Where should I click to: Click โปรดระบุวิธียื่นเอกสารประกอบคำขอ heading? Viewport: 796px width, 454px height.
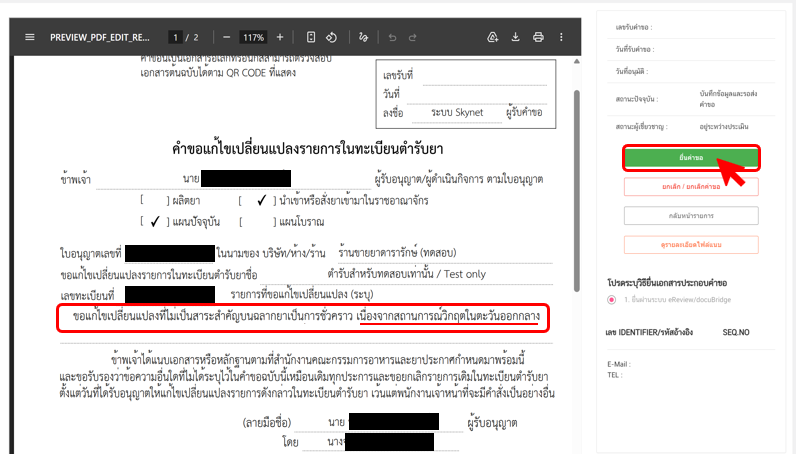click(x=667, y=283)
